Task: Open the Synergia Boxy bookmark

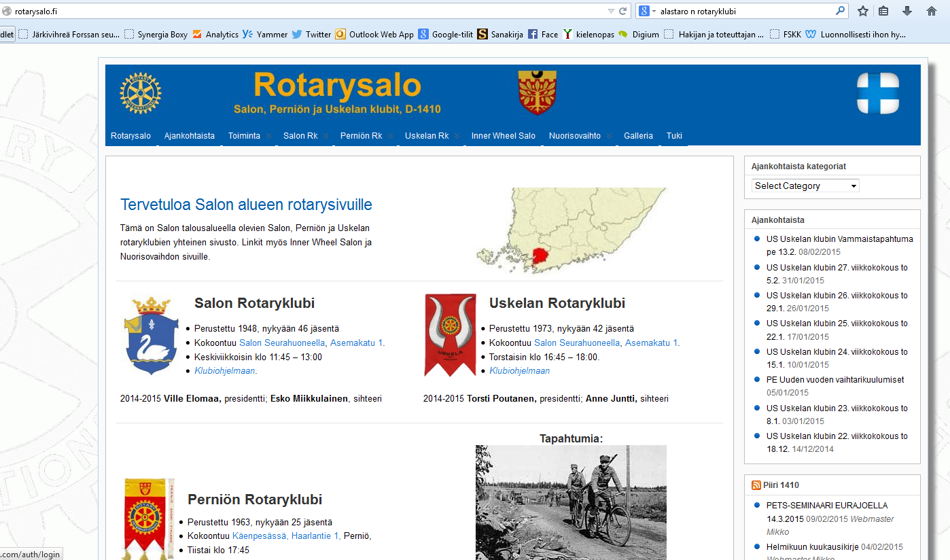Action: point(156,34)
